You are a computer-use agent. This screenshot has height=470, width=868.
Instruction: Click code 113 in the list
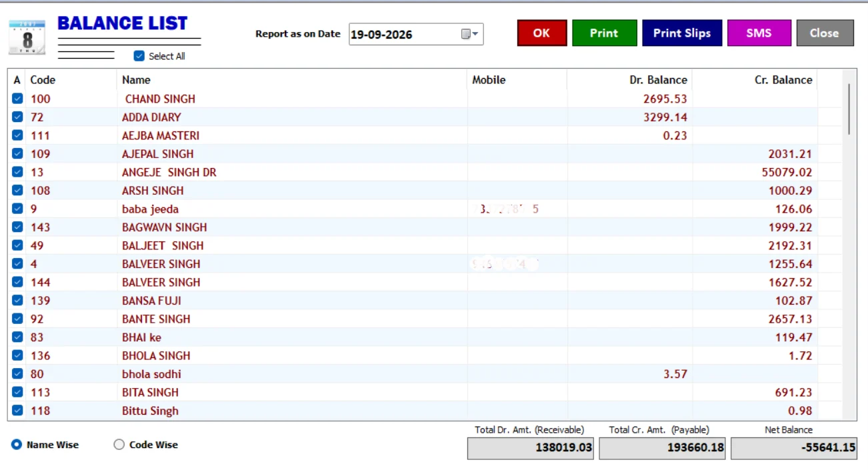click(x=40, y=392)
